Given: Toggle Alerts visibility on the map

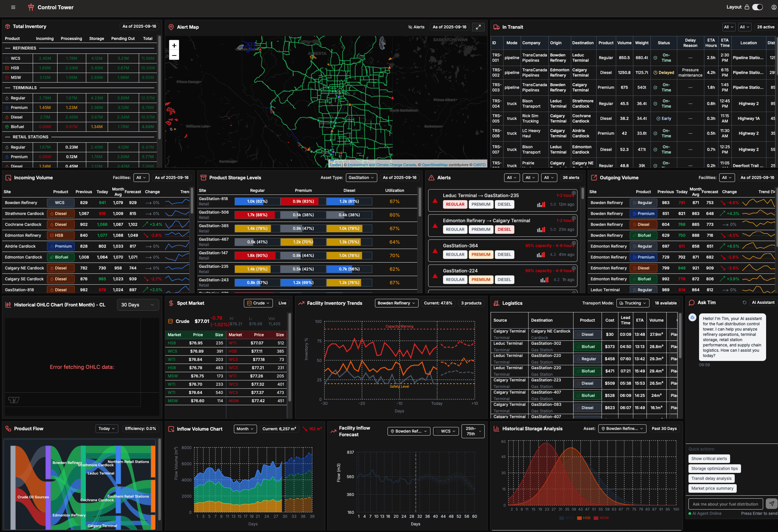Looking at the screenshot, I should click(x=416, y=27).
